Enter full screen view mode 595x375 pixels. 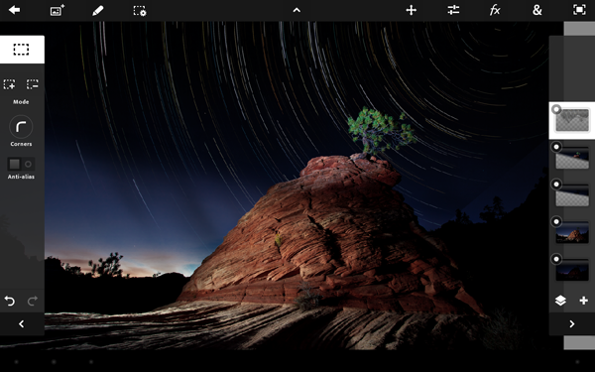[579, 10]
